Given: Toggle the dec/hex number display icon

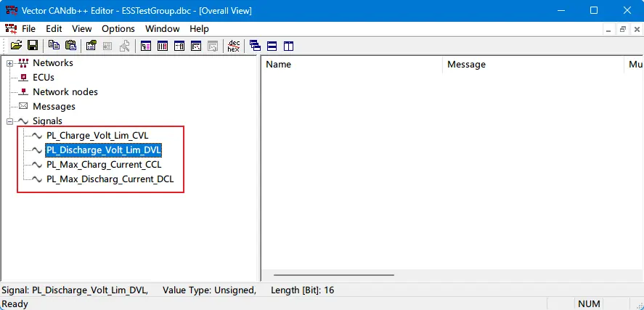Looking at the screenshot, I should (233, 46).
